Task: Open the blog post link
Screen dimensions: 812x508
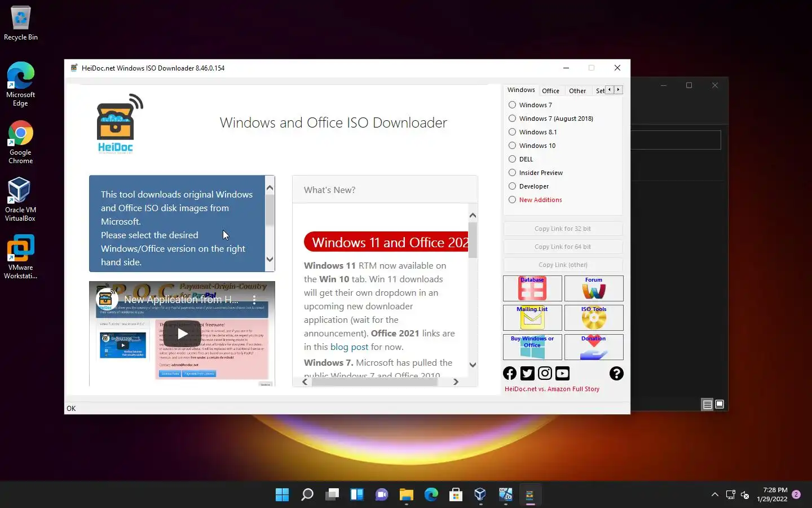Action: [349, 347]
